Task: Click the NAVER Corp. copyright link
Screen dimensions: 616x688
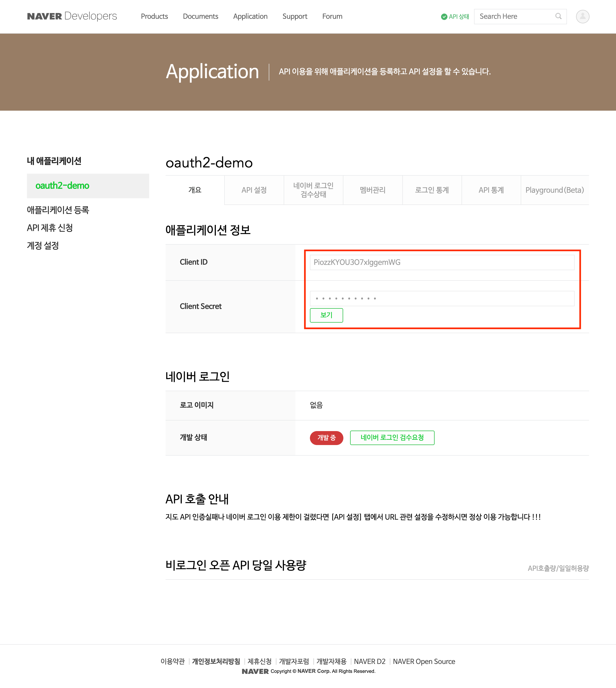Action: pyautogui.click(x=314, y=671)
